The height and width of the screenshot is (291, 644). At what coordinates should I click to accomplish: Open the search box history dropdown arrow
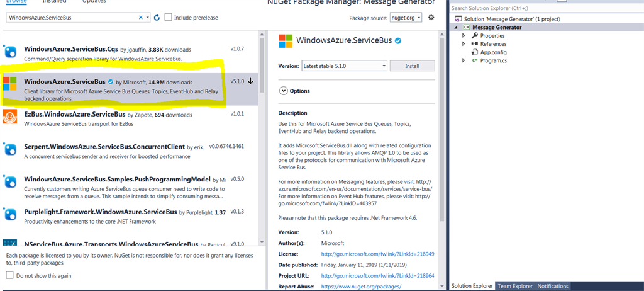(x=148, y=18)
